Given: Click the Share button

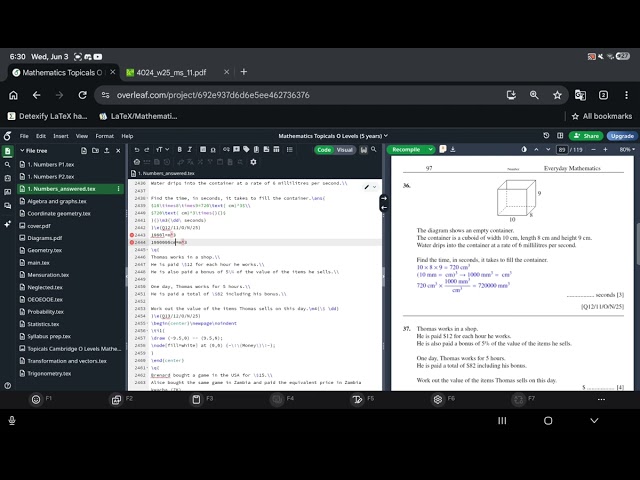Looking at the screenshot, I should pos(586,136).
